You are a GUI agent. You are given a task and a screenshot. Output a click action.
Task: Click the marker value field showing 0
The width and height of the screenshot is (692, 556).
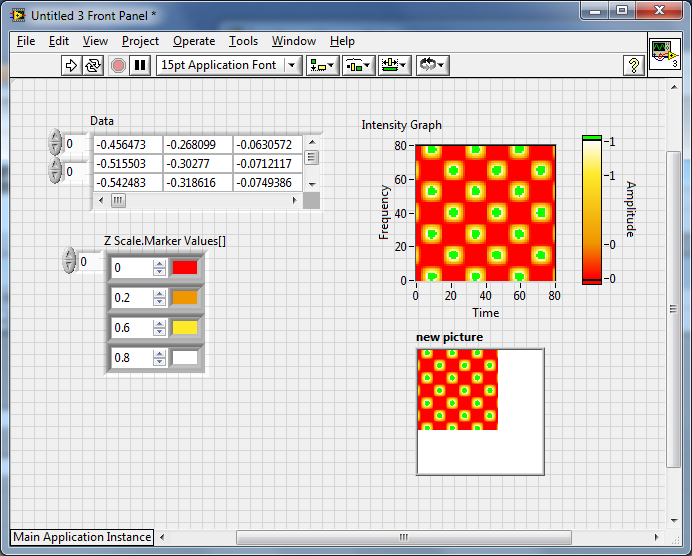tap(132, 268)
